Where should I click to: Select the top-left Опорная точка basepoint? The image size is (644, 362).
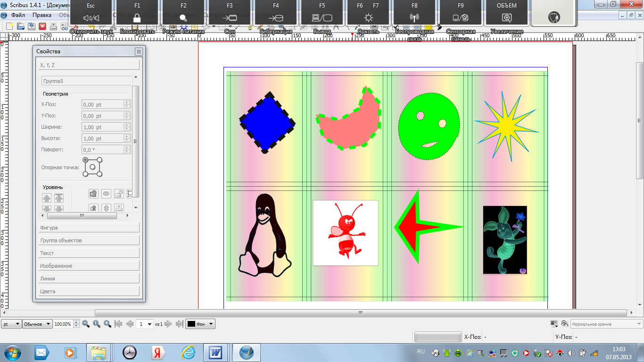86,160
